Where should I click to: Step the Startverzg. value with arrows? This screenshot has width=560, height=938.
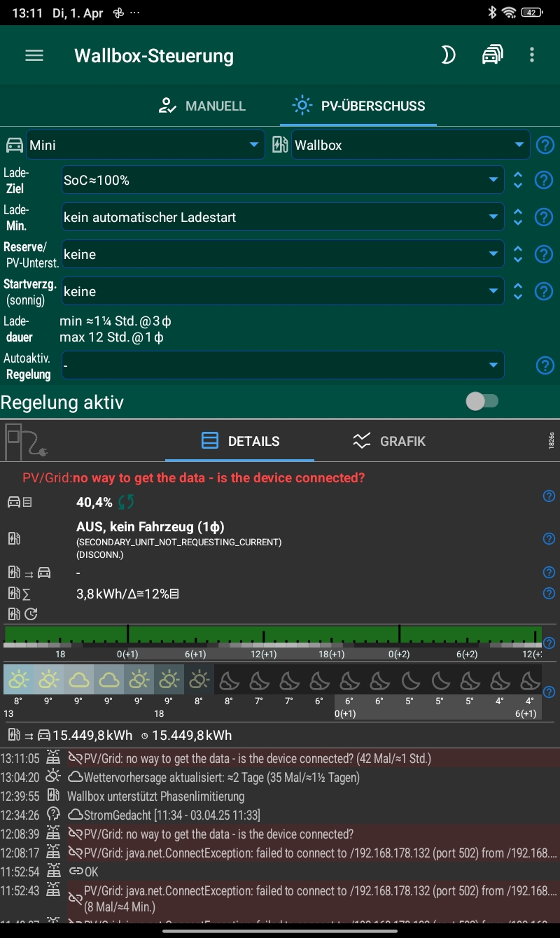pyautogui.click(x=518, y=291)
